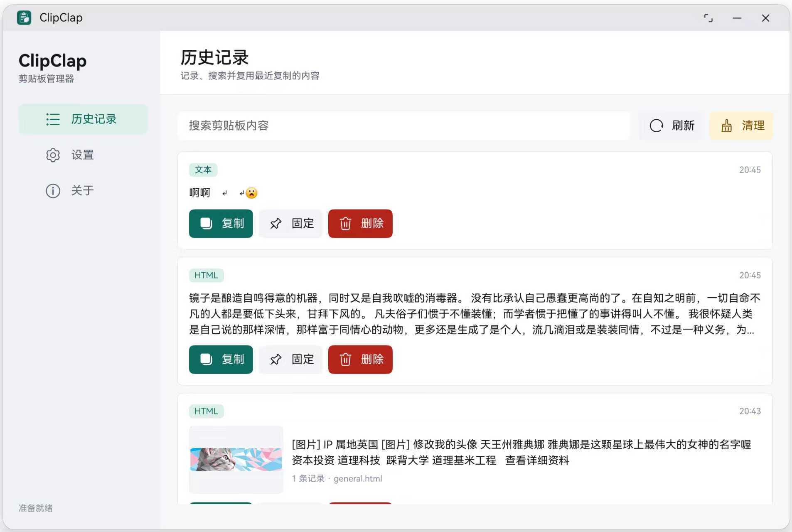This screenshot has width=792, height=532.
Task: Click the ClipClap app logo icon in the title bar
Action: pyautogui.click(x=24, y=17)
